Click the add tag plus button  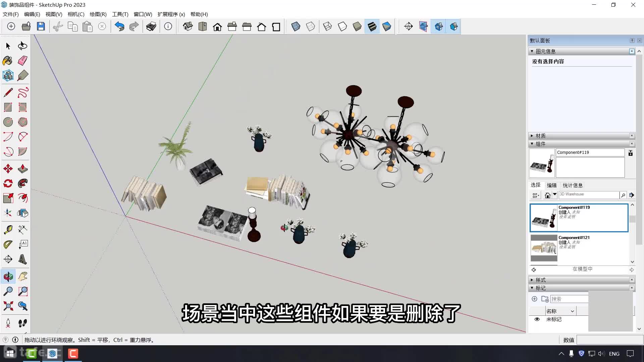pyautogui.click(x=535, y=299)
